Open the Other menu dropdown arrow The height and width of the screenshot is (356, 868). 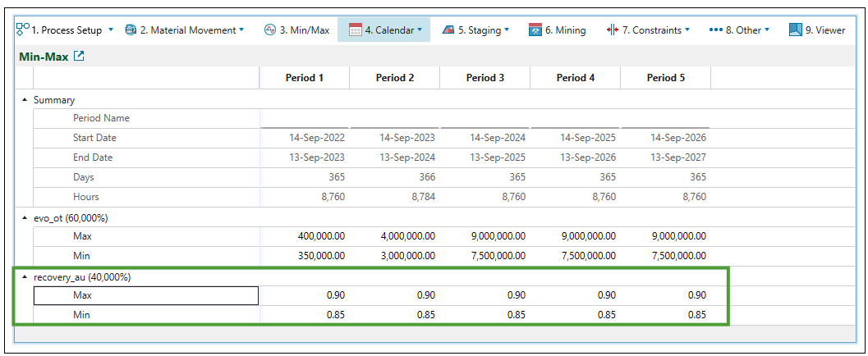[767, 30]
